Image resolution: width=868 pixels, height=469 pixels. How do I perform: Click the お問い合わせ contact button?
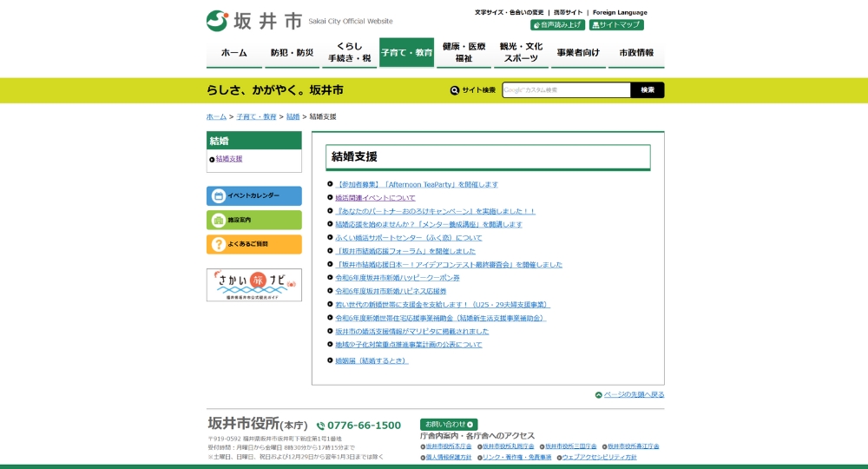point(449,424)
